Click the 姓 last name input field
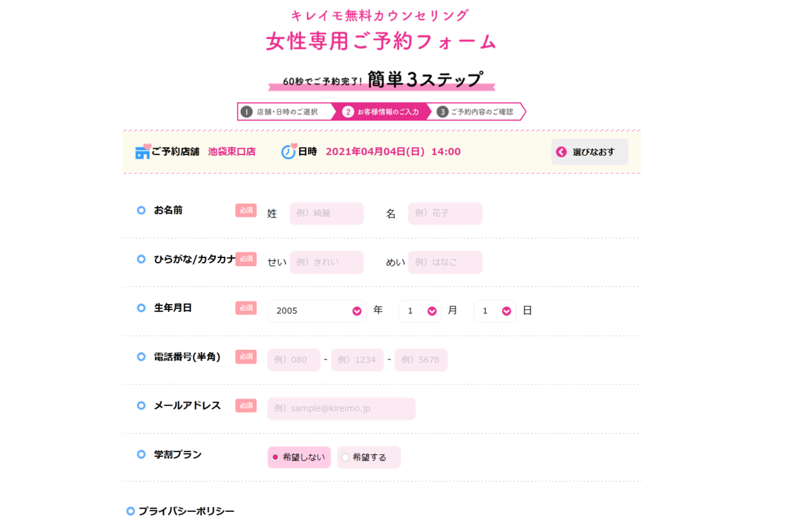Image resolution: width=812 pixels, height=526 pixels. (x=327, y=213)
